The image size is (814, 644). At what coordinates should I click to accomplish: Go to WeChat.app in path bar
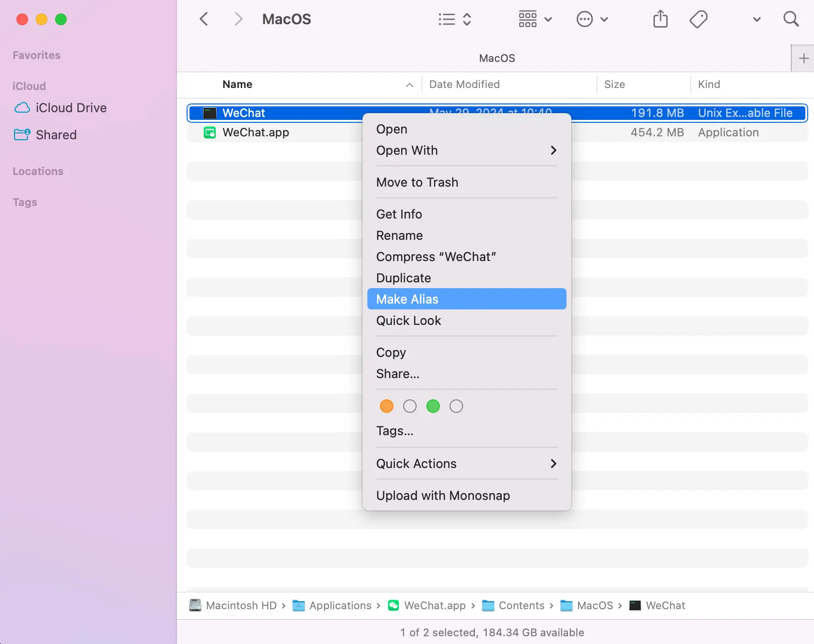click(x=427, y=606)
